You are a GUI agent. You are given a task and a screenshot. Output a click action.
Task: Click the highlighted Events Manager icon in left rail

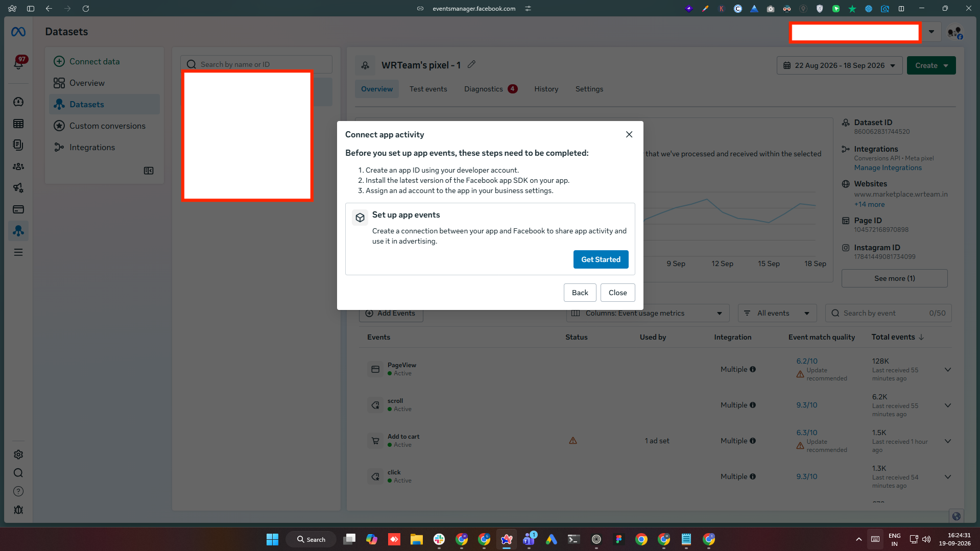click(18, 231)
